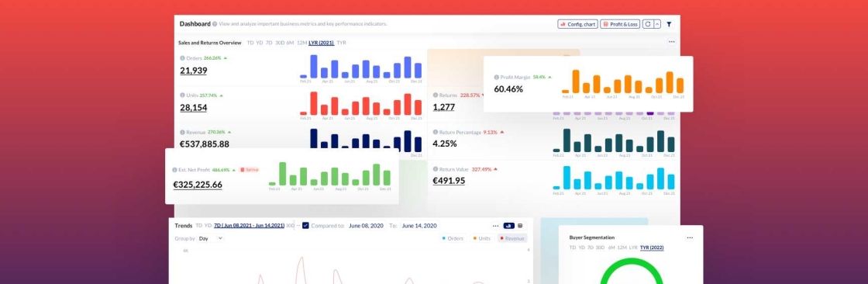Open the Config. chart button

[x=577, y=24]
